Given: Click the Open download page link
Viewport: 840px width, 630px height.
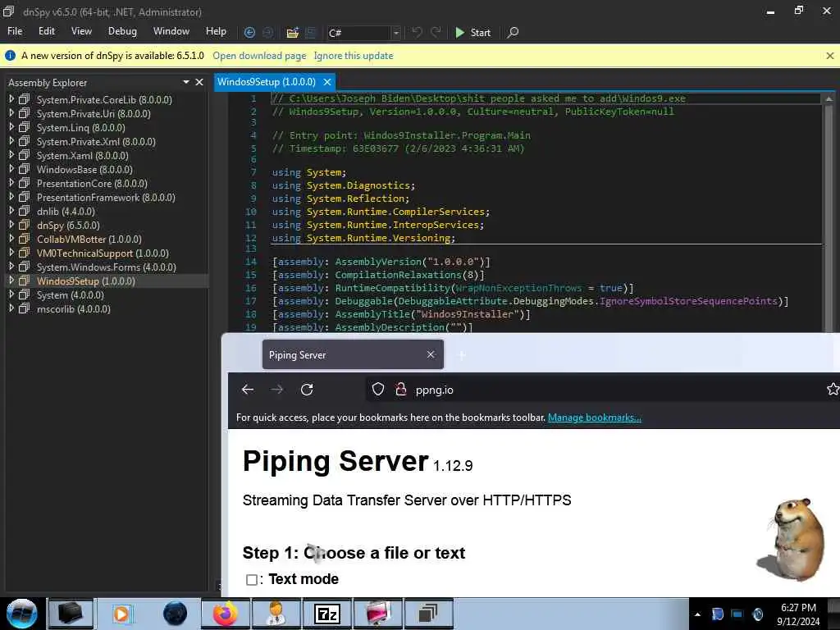Looking at the screenshot, I should click(x=259, y=56).
